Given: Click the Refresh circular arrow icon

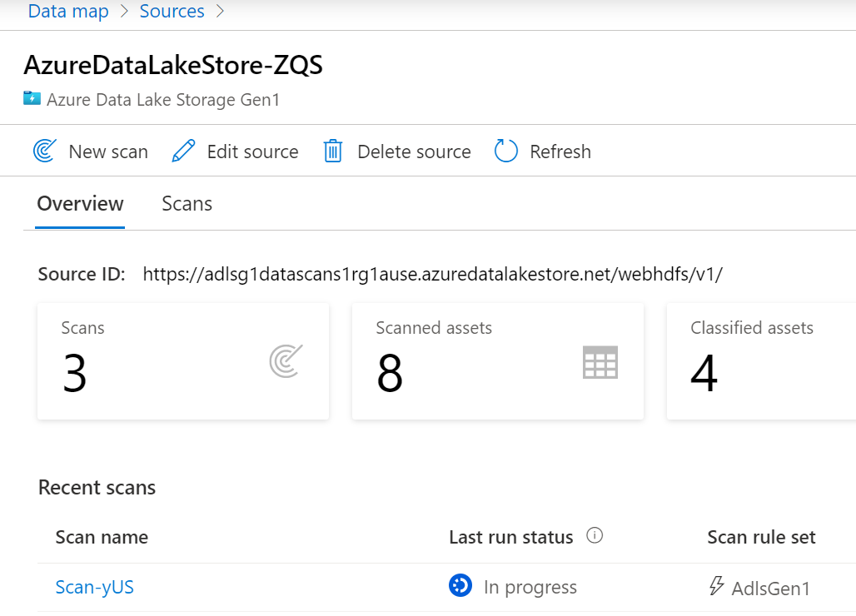Looking at the screenshot, I should coord(506,152).
